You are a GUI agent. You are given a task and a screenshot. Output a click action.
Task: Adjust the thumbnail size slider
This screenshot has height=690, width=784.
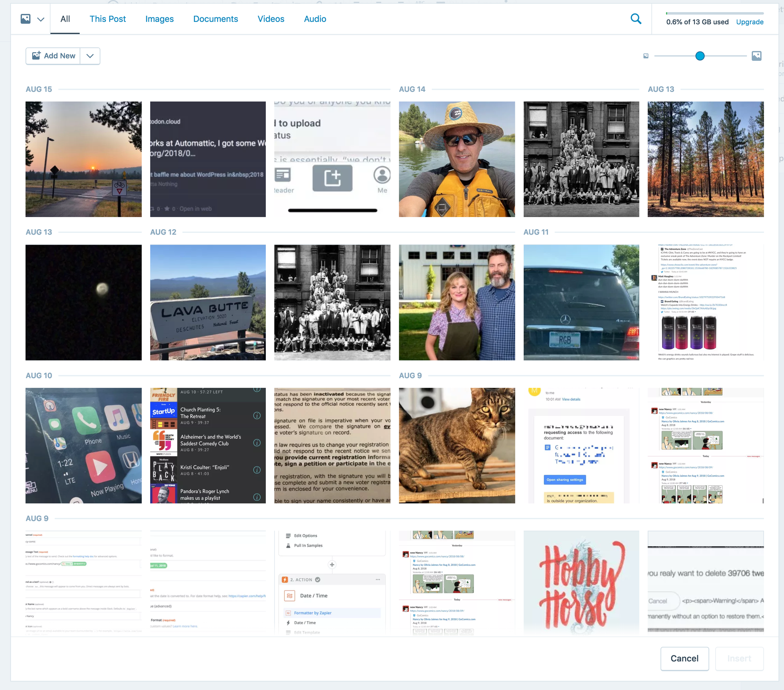tap(700, 56)
